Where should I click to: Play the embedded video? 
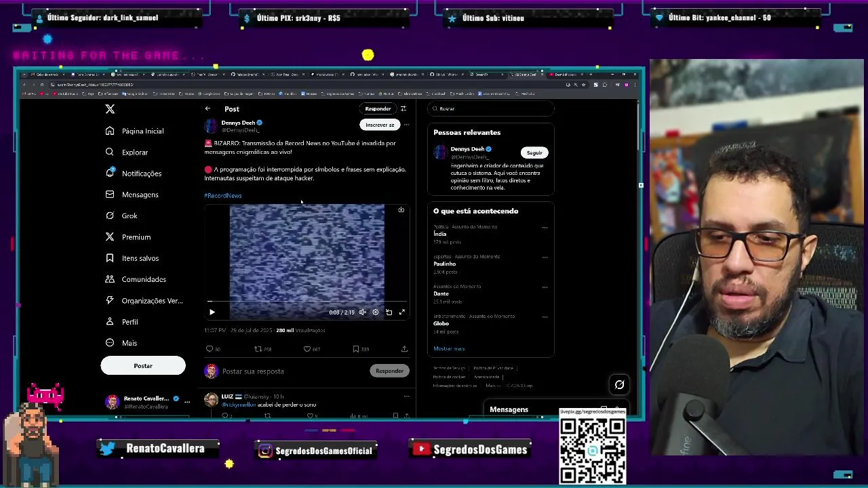(x=212, y=312)
